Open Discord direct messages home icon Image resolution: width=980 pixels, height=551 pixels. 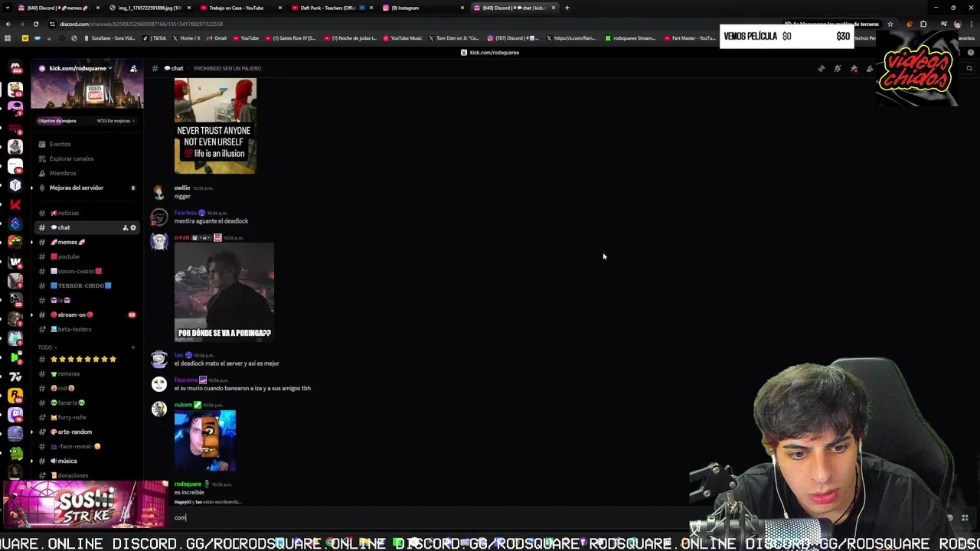tap(15, 67)
